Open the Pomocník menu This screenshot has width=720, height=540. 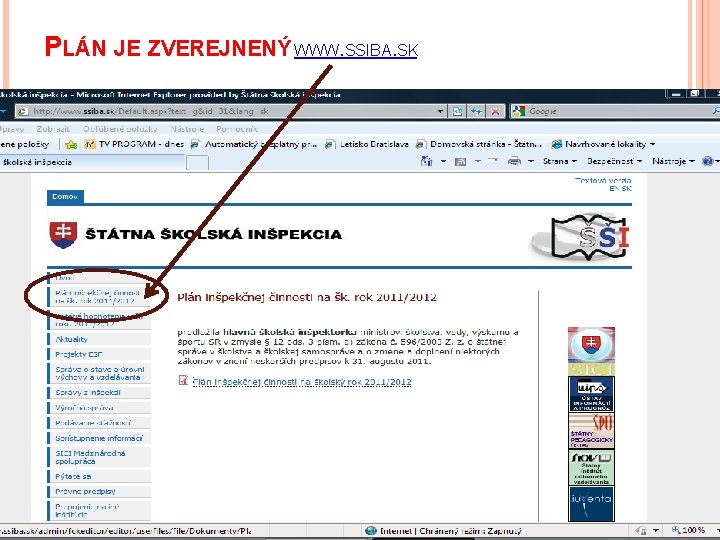pyautogui.click(x=237, y=129)
